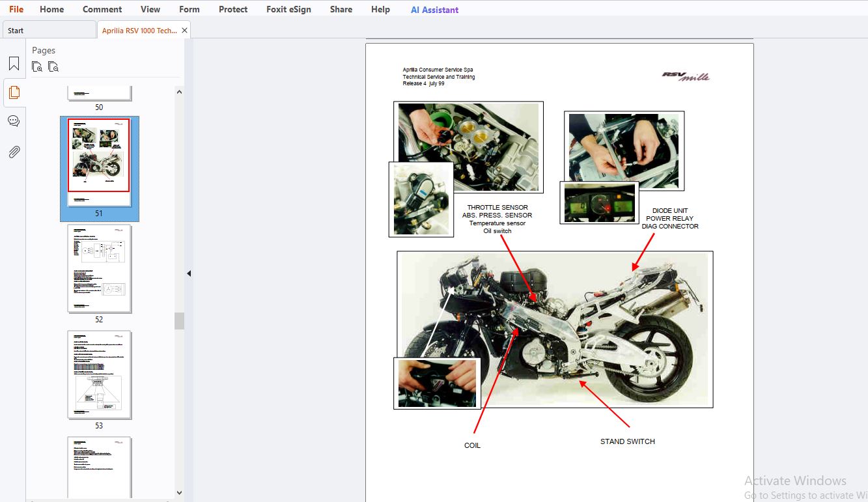
Task: Click the dashboard display photo on the page
Action: (600, 202)
